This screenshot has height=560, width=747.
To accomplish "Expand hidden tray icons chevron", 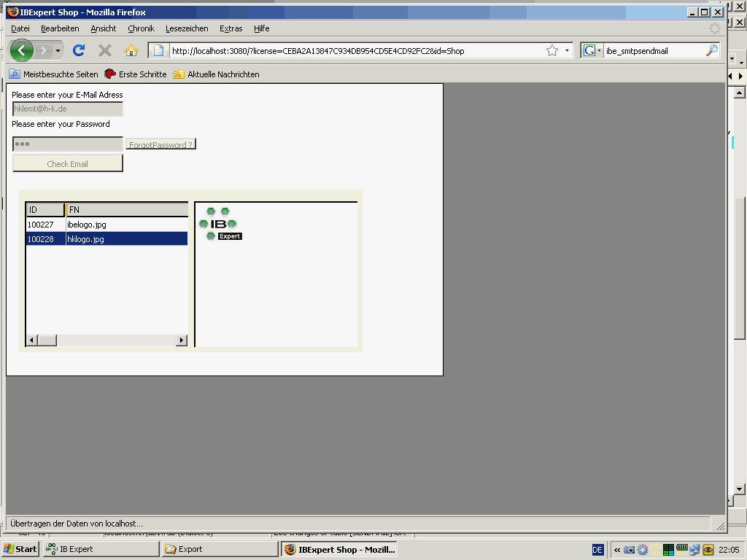I will pyautogui.click(x=617, y=550).
